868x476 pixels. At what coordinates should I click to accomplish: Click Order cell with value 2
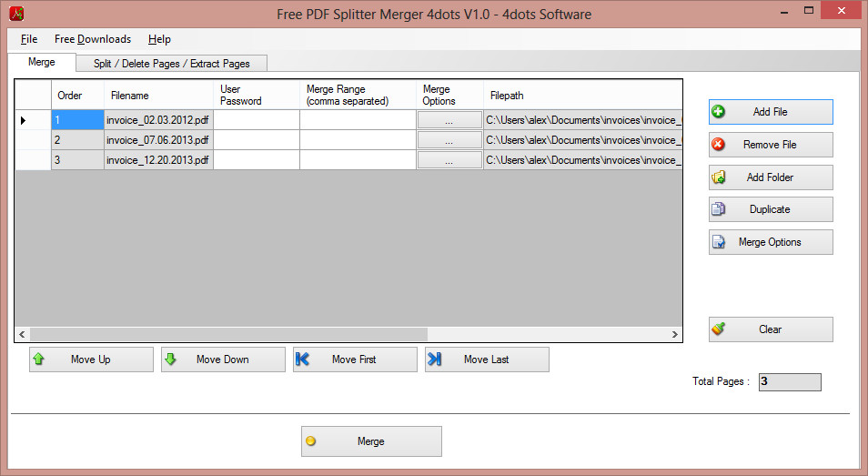[77, 140]
